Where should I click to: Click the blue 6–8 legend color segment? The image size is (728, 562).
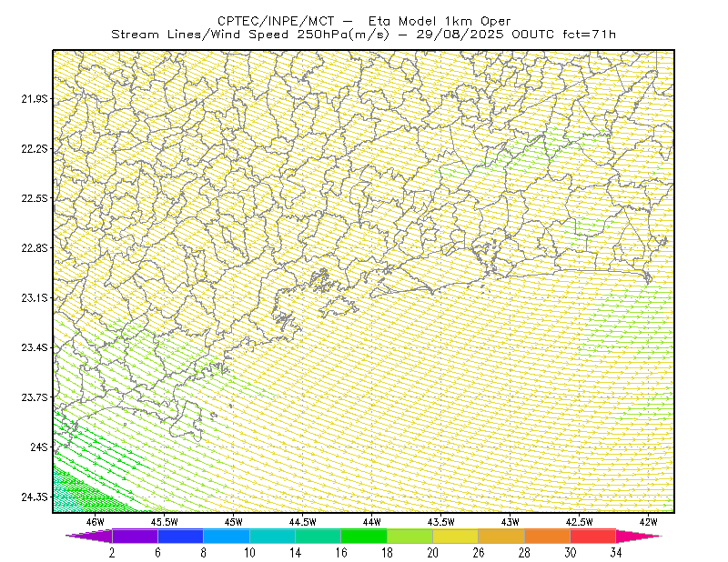(x=180, y=536)
